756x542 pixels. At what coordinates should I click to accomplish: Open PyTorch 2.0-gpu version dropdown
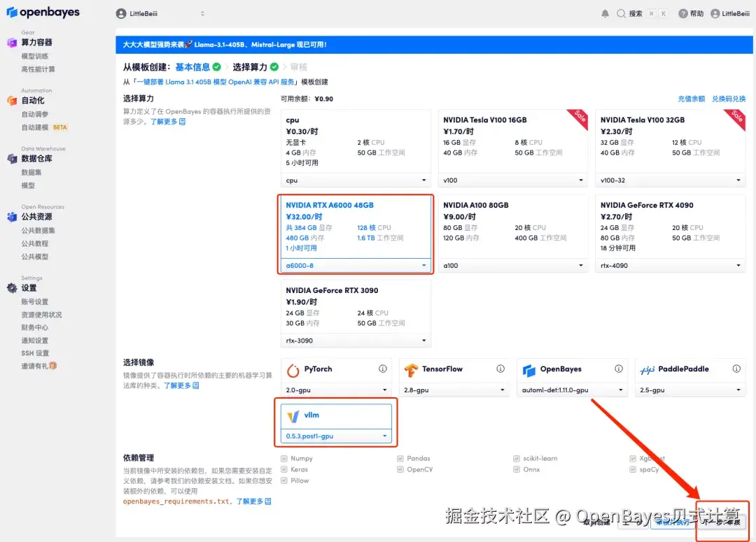point(336,390)
